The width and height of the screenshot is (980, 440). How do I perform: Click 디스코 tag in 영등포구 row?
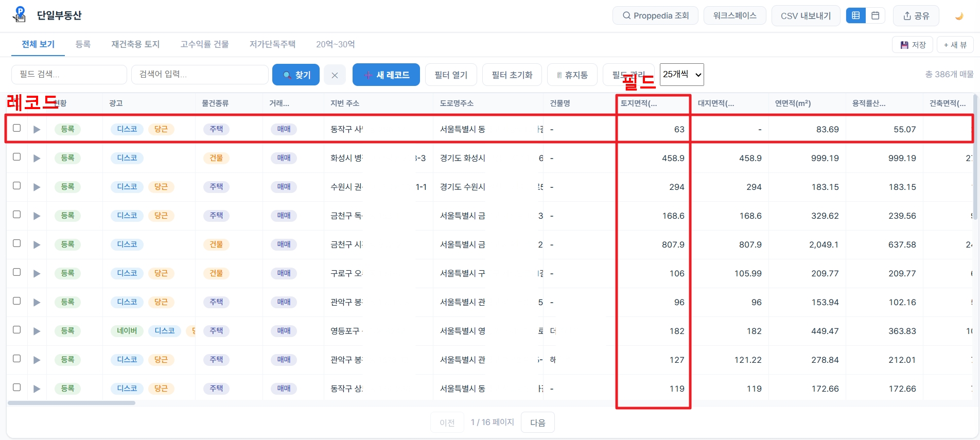pos(165,331)
